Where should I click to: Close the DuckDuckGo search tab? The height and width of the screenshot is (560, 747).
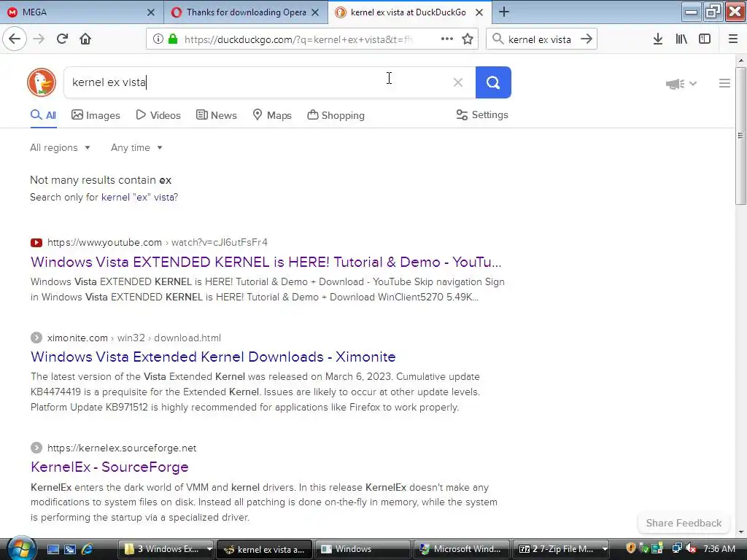[x=479, y=12]
